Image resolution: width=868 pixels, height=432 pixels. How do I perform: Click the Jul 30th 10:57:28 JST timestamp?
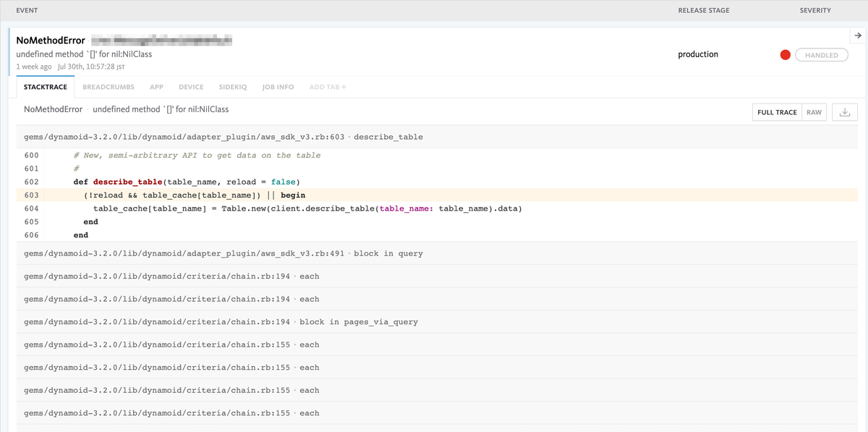pos(91,67)
